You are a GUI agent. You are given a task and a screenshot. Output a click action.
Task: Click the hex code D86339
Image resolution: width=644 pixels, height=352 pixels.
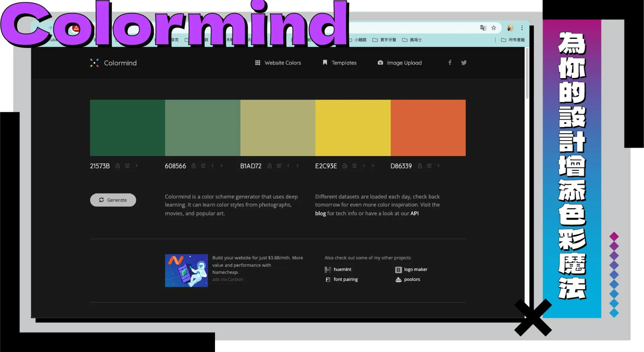[x=401, y=166]
